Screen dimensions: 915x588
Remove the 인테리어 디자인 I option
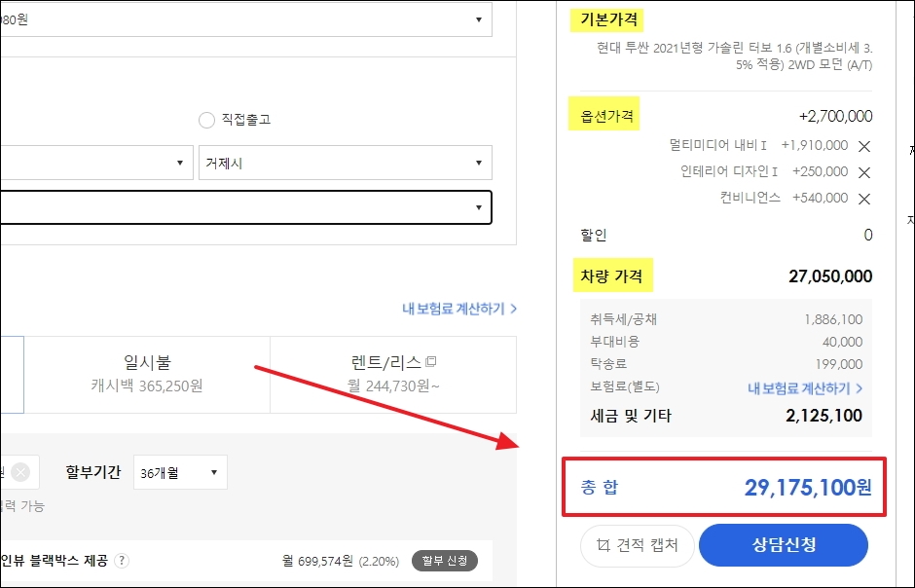[864, 172]
